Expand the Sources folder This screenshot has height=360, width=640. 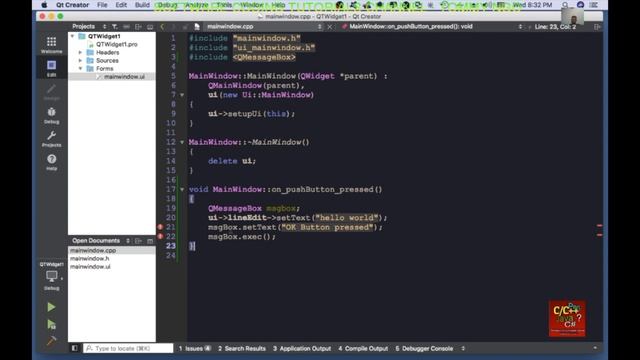click(80, 61)
